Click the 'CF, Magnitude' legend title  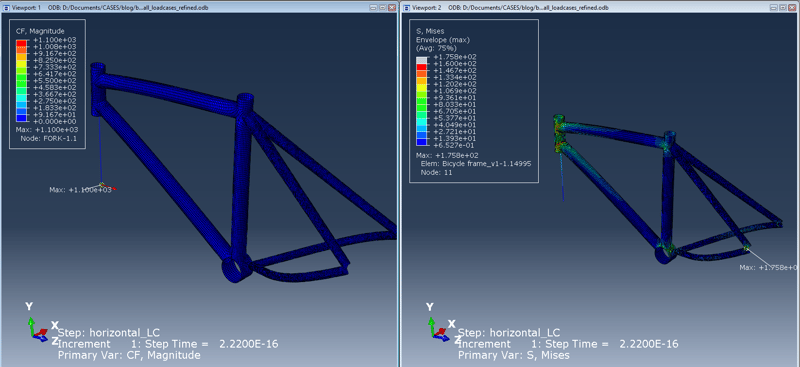40,31
